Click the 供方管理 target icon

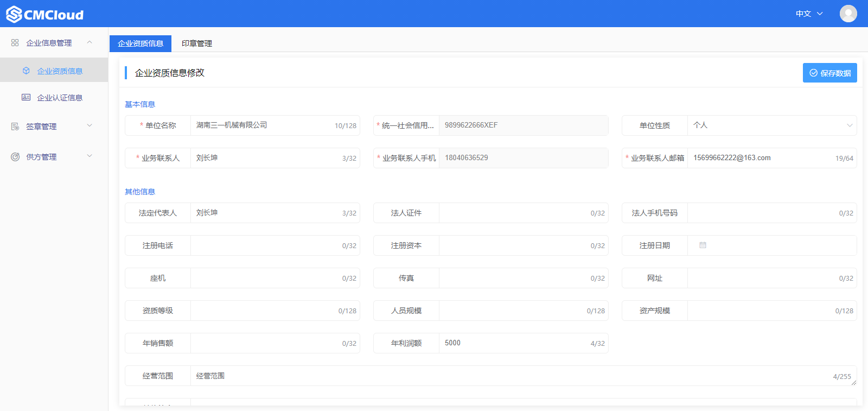[x=15, y=157]
